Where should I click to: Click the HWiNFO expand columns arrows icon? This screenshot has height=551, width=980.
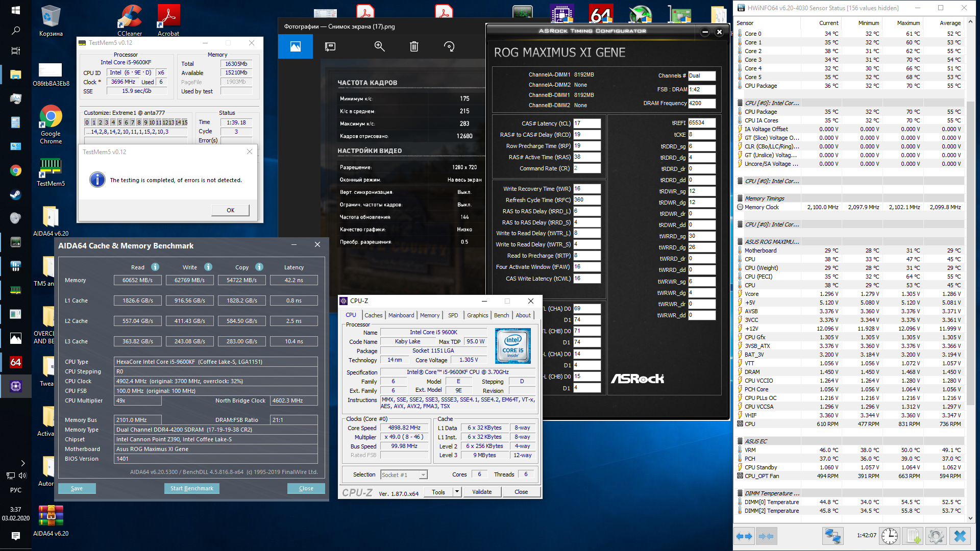coord(744,536)
